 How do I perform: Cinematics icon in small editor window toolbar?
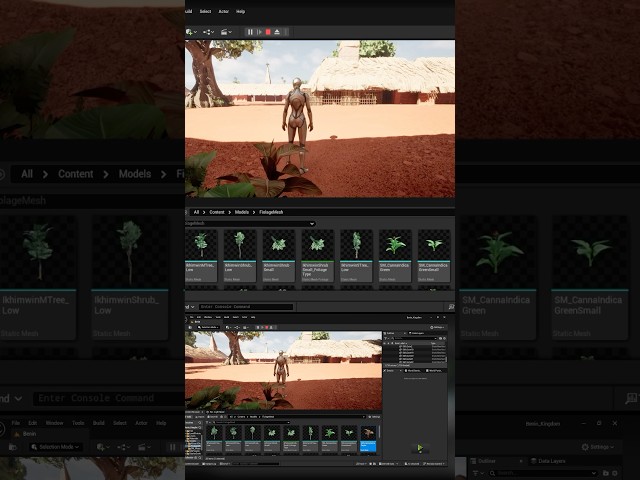pos(245,327)
